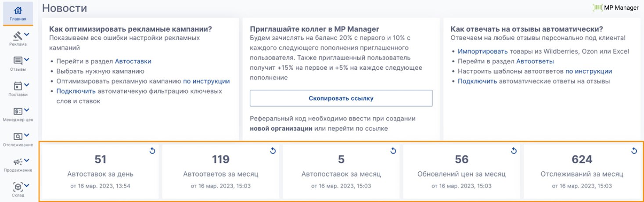
Task: Open the Отзывы chat icon
Action: (x=18, y=61)
